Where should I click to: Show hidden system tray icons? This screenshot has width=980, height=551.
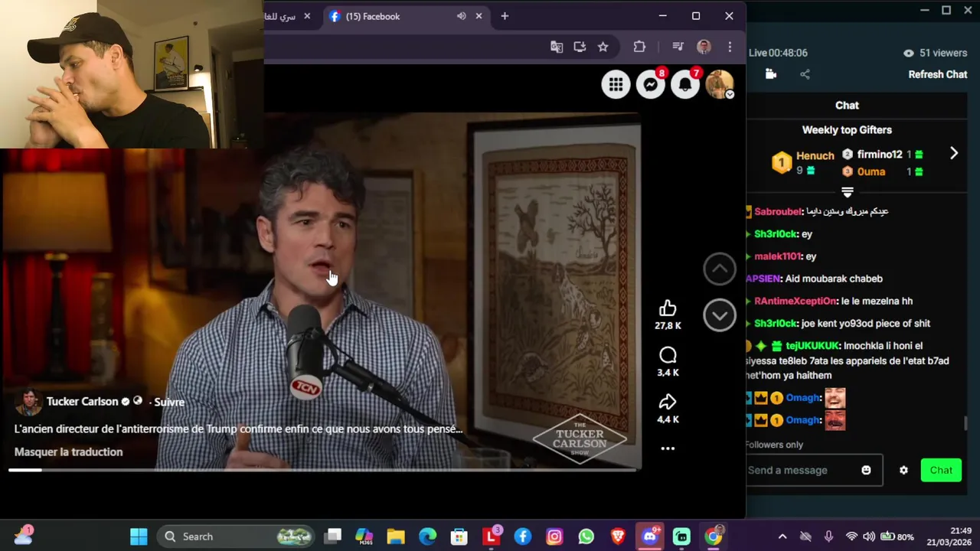782,536
